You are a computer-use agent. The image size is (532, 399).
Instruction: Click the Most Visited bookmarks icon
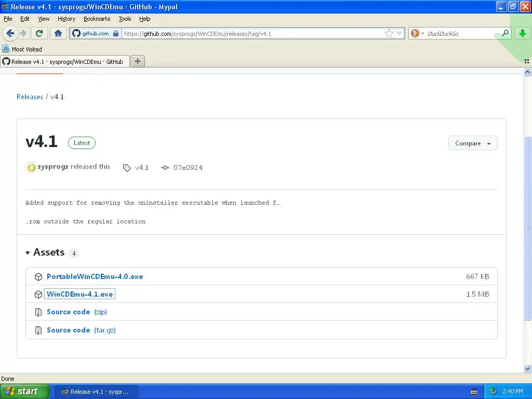(x=5, y=49)
